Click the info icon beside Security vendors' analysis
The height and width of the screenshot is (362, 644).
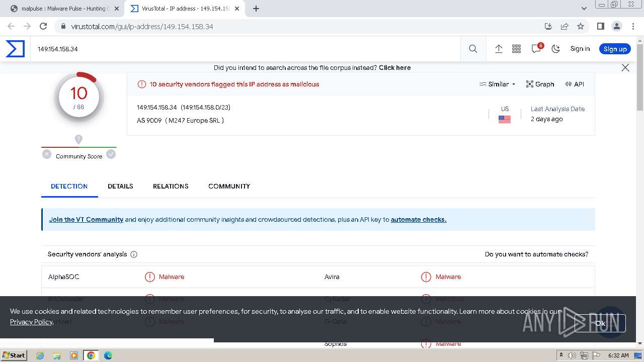point(134,254)
